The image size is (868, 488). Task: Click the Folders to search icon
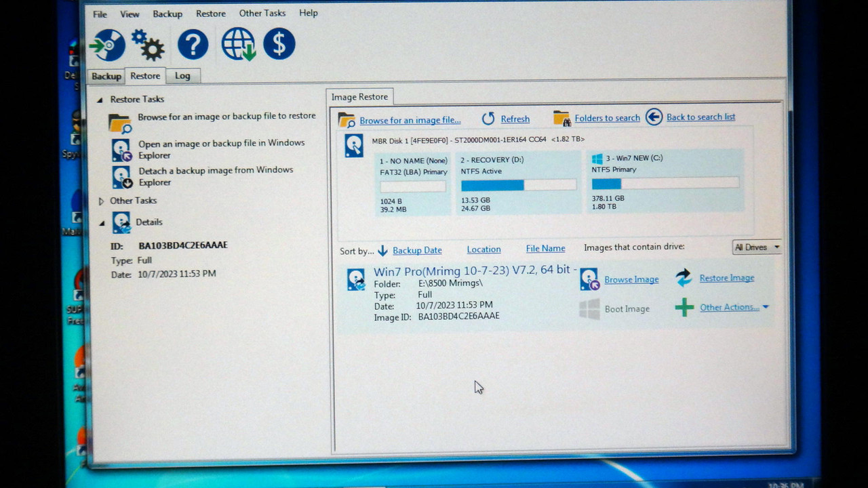click(561, 118)
